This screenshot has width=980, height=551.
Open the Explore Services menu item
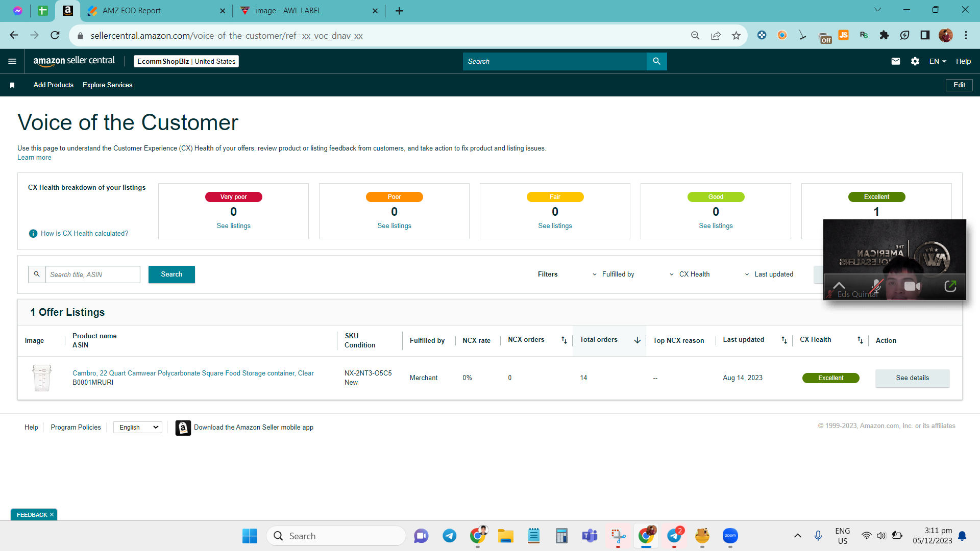[x=108, y=85]
